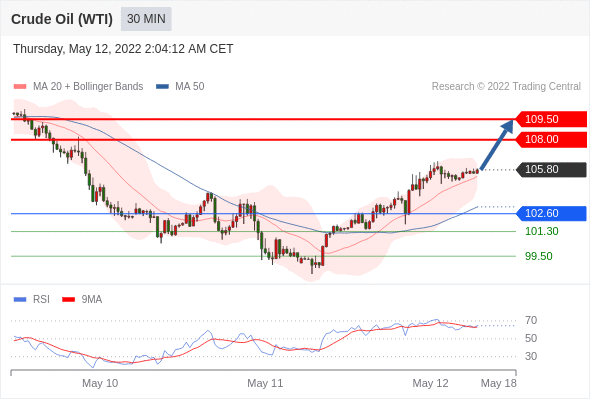590x400 pixels.
Task: Select the 109.50 resistance price tag
Action: tap(551, 119)
